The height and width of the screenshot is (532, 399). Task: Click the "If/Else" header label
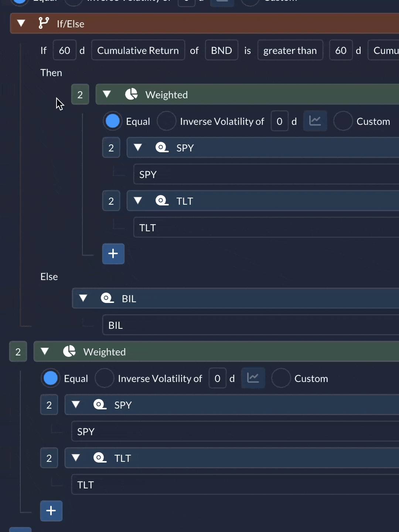[x=71, y=24]
